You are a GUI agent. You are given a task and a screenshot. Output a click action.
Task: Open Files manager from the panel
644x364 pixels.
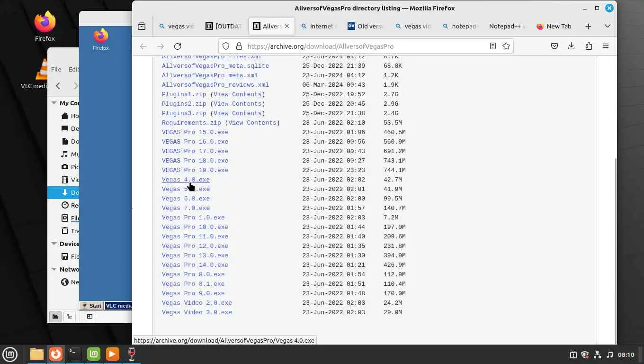37,354
